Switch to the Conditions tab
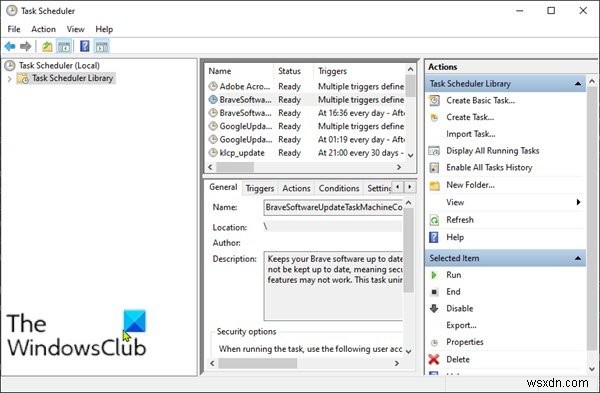The width and height of the screenshot is (600, 393). 339,188
